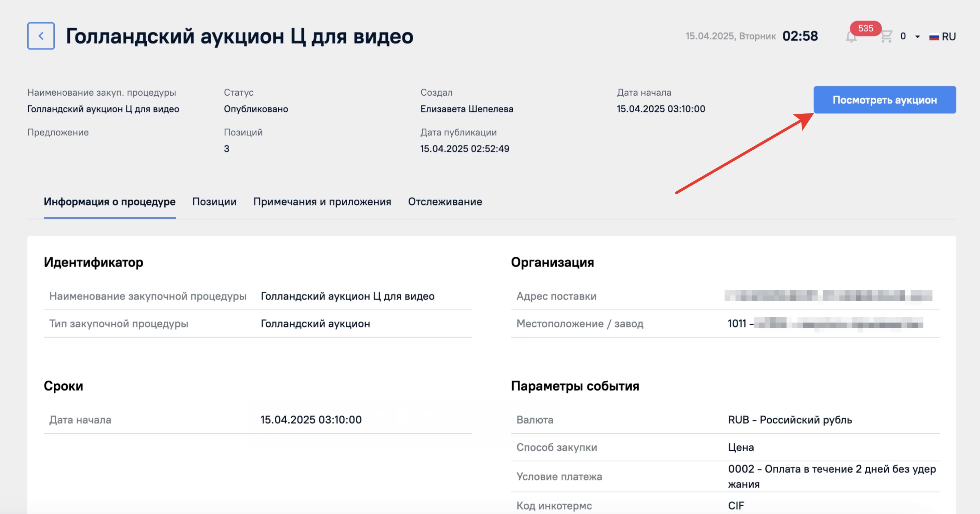Screen dimensions: 980x514
Task: Click the back arrow button
Action: [41, 36]
